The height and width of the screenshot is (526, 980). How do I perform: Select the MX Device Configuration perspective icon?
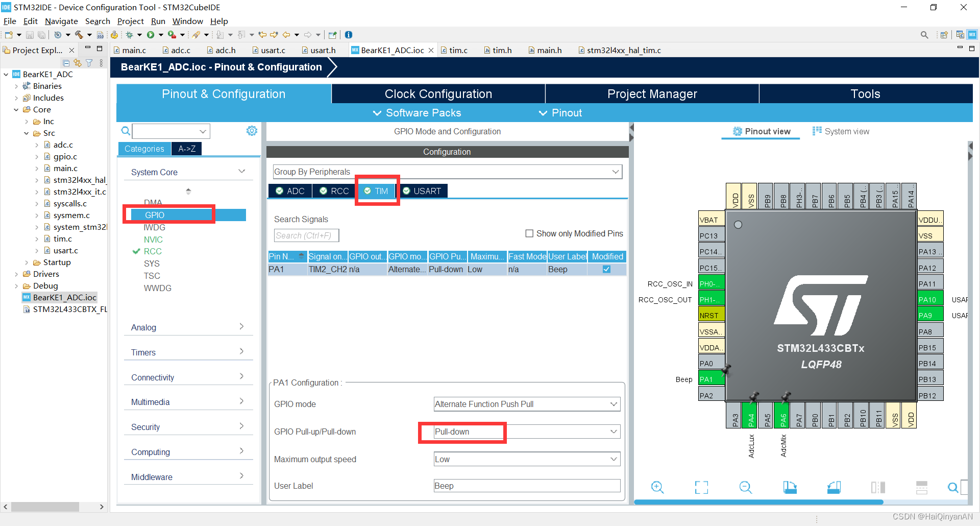[x=972, y=35]
